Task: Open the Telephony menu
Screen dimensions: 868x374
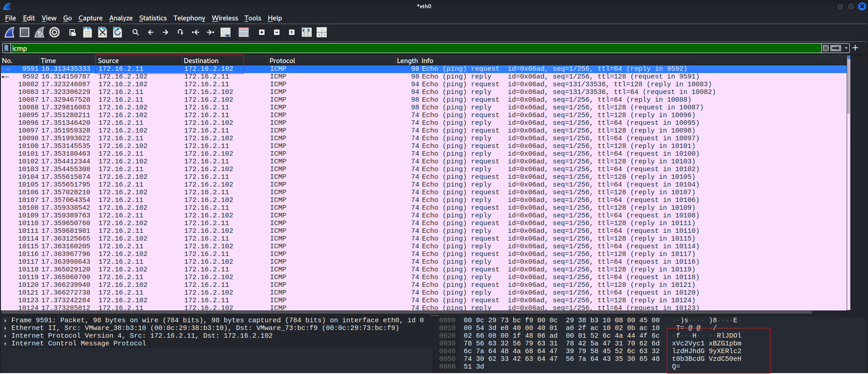Action: tap(189, 18)
